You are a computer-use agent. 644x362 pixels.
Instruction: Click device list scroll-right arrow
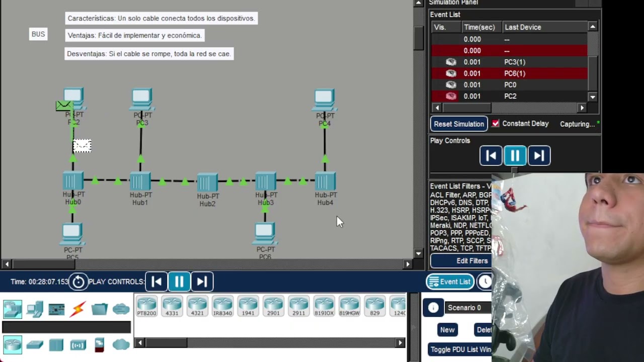400,343
